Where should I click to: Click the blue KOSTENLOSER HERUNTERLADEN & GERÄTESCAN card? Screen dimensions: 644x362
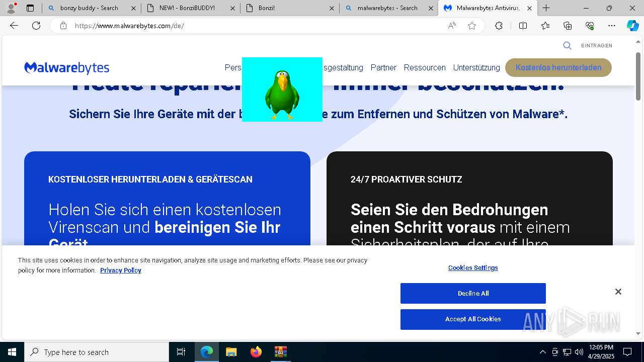point(167,198)
